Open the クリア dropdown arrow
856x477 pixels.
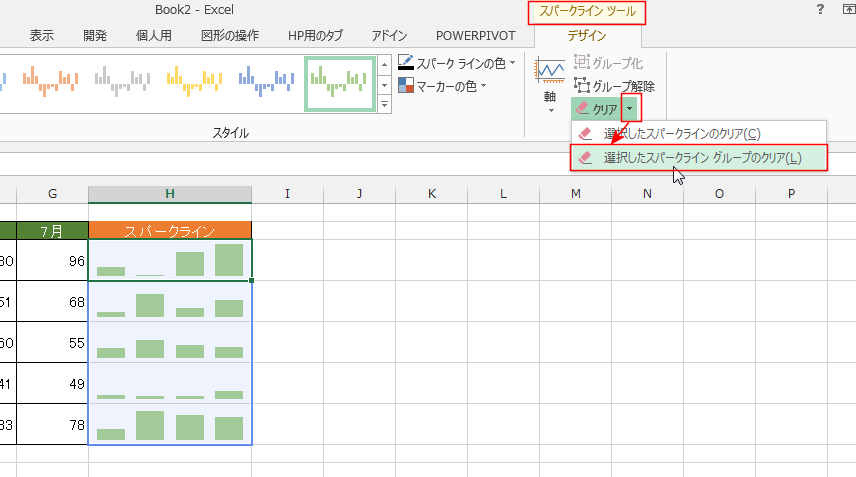pyautogui.click(x=629, y=109)
